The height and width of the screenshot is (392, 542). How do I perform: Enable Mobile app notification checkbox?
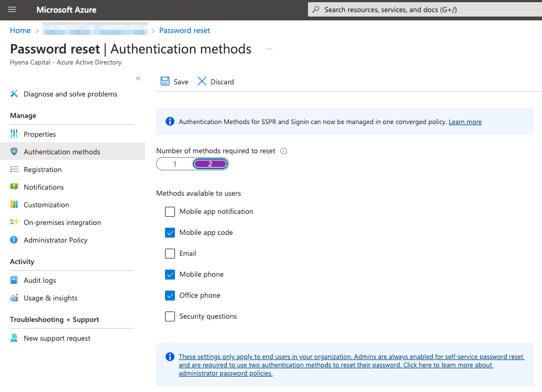tap(170, 212)
